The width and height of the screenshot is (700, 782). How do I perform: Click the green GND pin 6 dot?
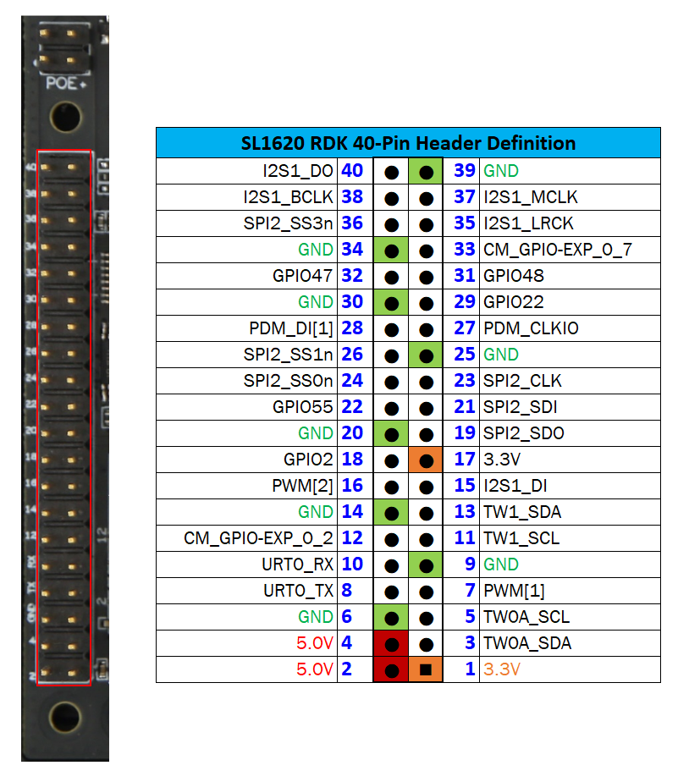click(391, 617)
